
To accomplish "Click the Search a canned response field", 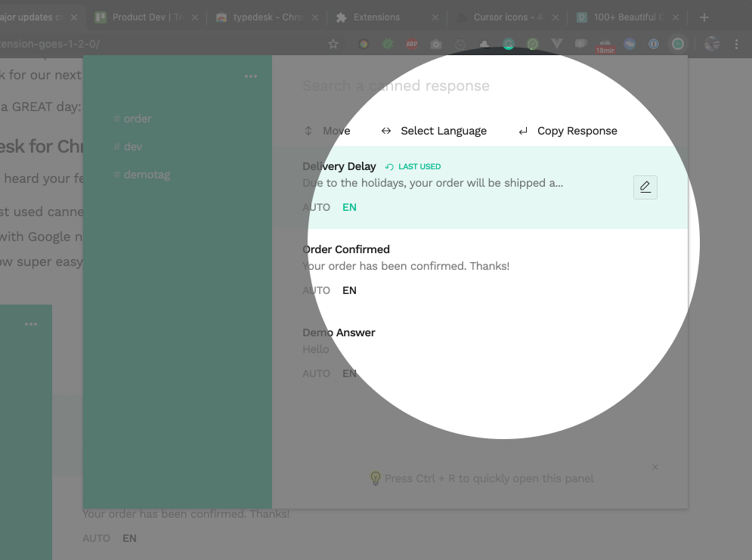I will pyautogui.click(x=453, y=86).
